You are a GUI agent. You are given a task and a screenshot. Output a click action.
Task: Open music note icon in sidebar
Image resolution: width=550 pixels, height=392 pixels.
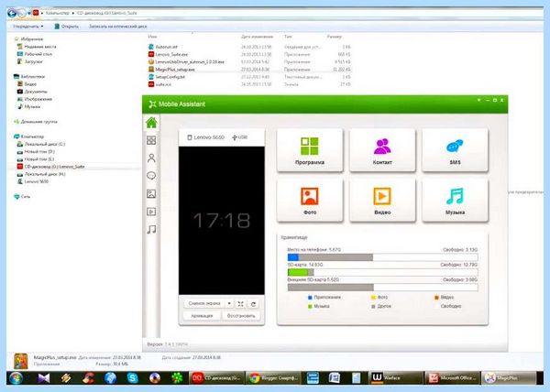coord(151,230)
